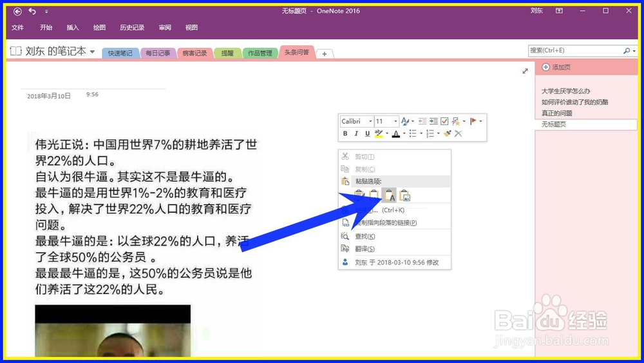
Task: Open the page 如何评价谁动了我的奶酪
Action: pyautogui.click(x=574, y=102)
